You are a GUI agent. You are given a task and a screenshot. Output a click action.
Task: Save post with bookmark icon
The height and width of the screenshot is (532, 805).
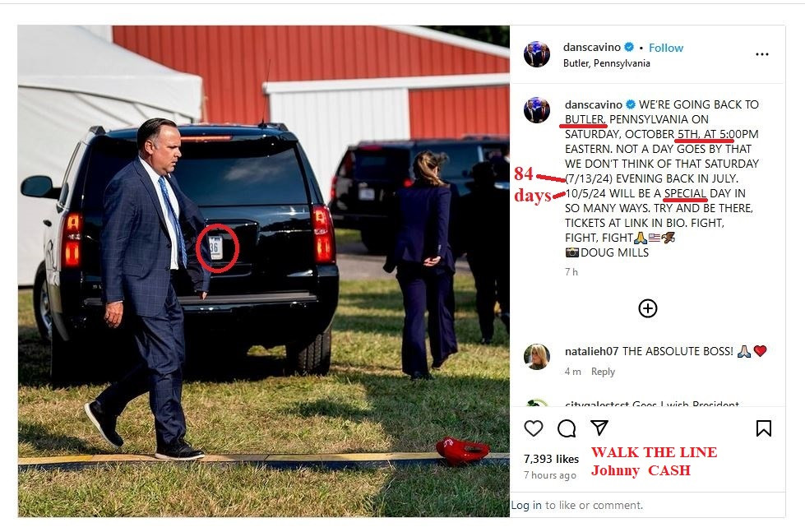pos(763,428)
